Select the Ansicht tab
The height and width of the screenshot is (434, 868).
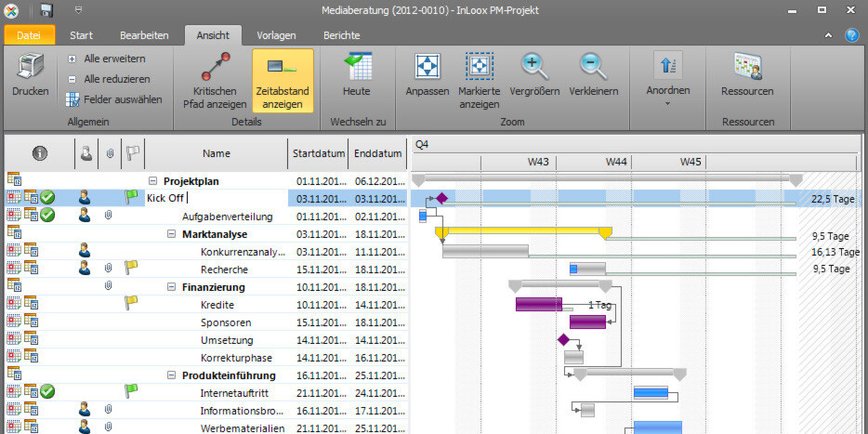click(213, 35)
